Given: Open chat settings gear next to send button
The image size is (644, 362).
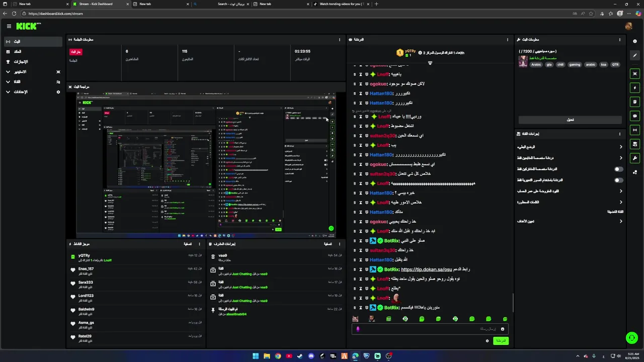Looking at the screenshot, I should coord(487,341).
